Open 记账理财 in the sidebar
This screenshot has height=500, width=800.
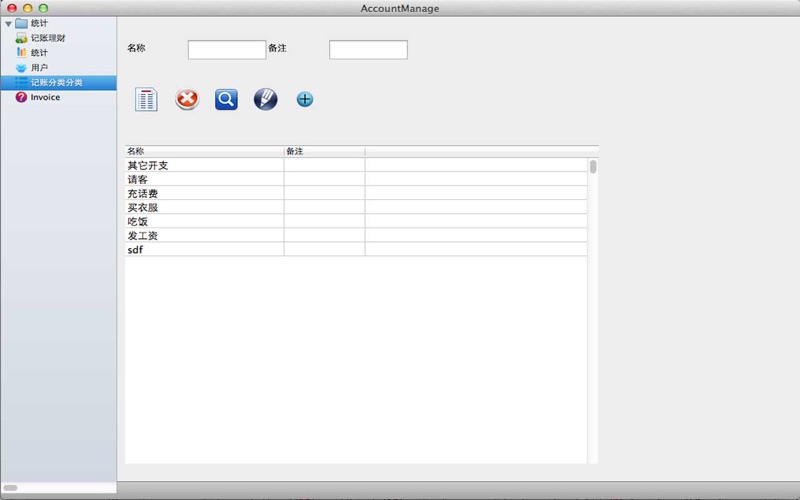pyautogui.click(x=47, y=38)
